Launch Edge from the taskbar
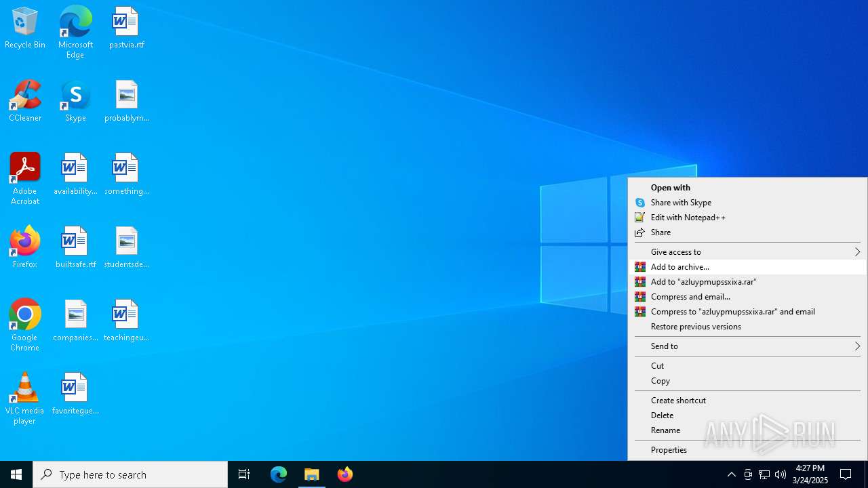The height and width of the screenshot is (488, 868). pos(279,474)
